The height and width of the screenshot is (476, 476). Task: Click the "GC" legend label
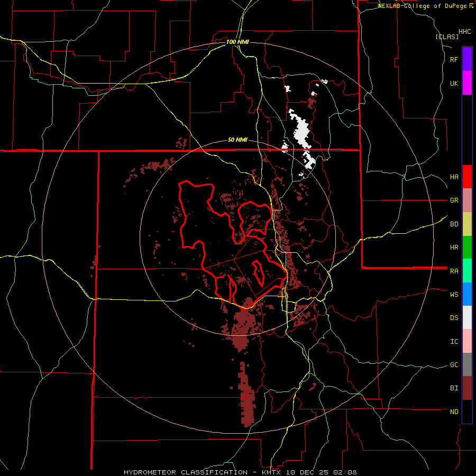coord(454,365)
